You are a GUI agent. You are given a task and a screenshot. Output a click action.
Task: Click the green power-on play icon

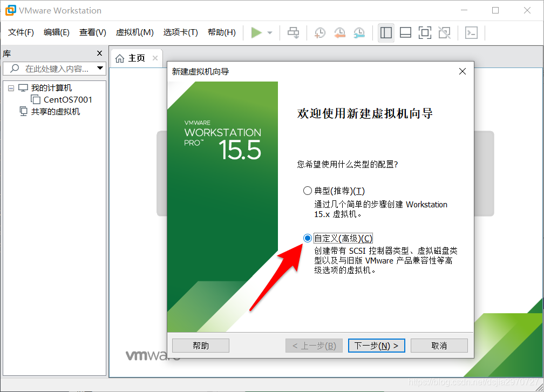point(256,32)
